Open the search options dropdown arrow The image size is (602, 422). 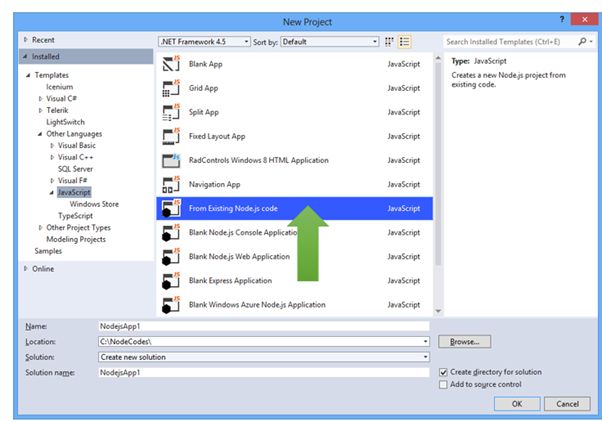click(591, 41)
